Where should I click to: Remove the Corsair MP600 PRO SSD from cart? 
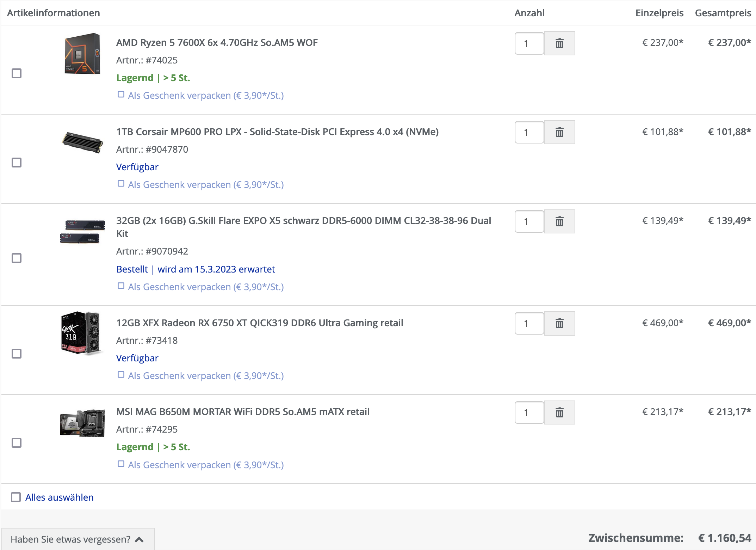(560, 132)
